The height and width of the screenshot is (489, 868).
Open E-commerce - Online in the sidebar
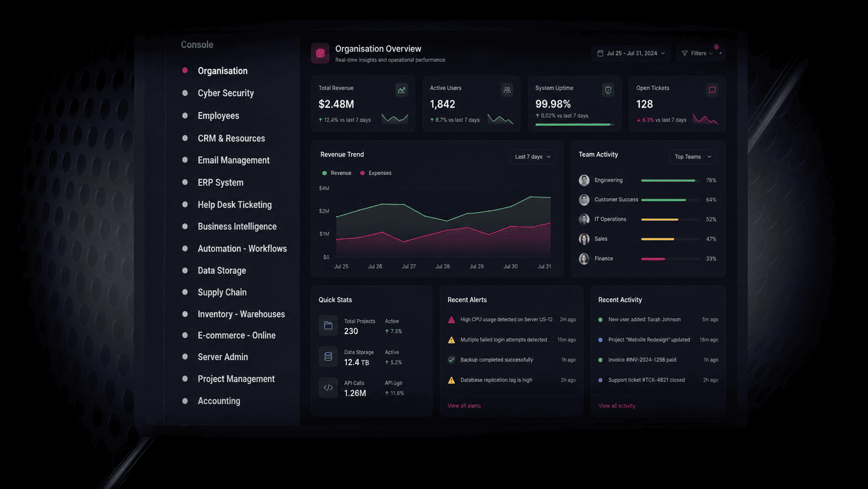(236, 336)
